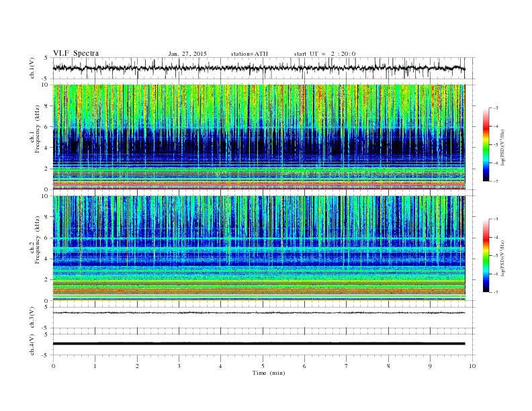Click the "Time (min)" axis label
532x411 pixels.
pos(269,373)
